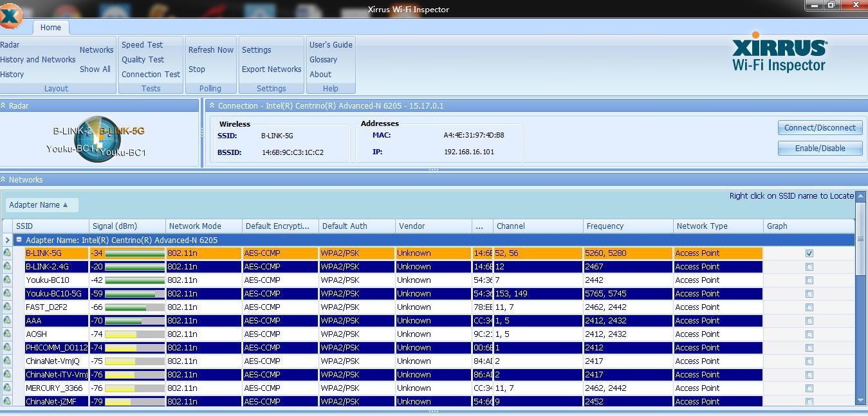Screen dimensions: 868x416
Task: Open Settings
Action: (x=257, y=50)
